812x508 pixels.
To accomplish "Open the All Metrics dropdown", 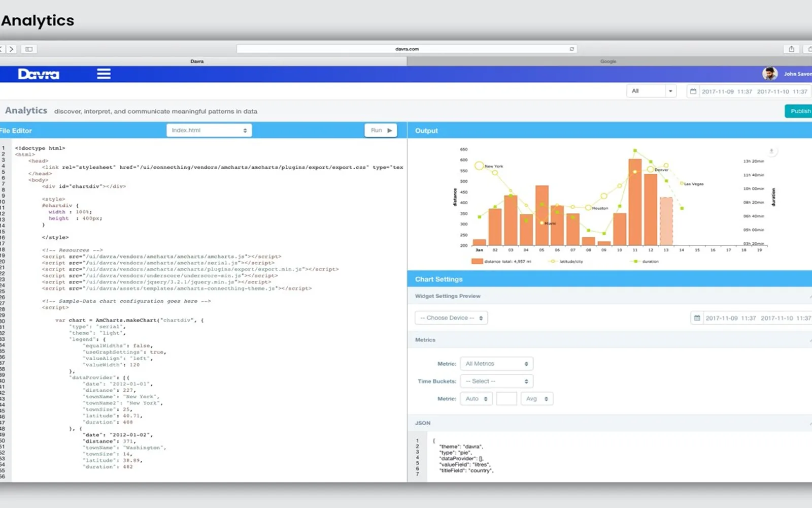I will (x=497, y=364).
